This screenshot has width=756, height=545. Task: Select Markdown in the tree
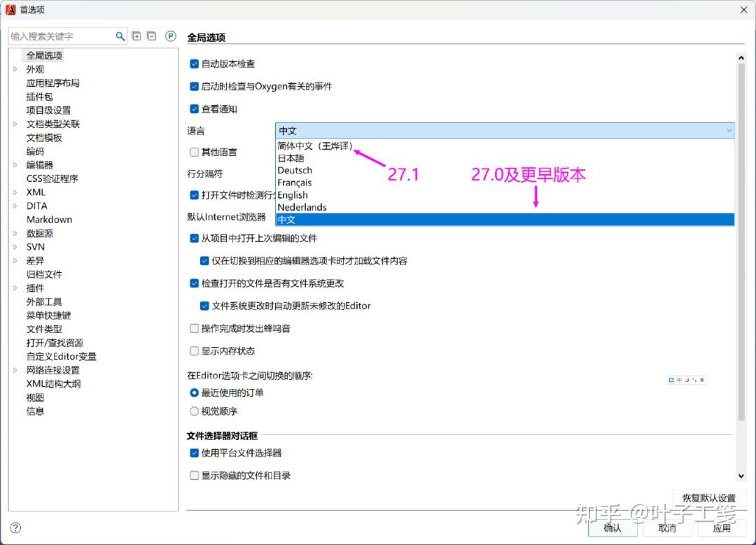49,220
